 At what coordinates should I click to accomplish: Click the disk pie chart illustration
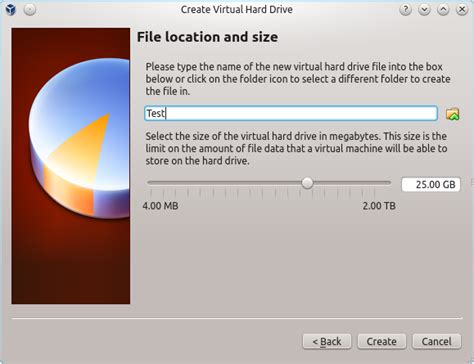[x=71, y=166]
